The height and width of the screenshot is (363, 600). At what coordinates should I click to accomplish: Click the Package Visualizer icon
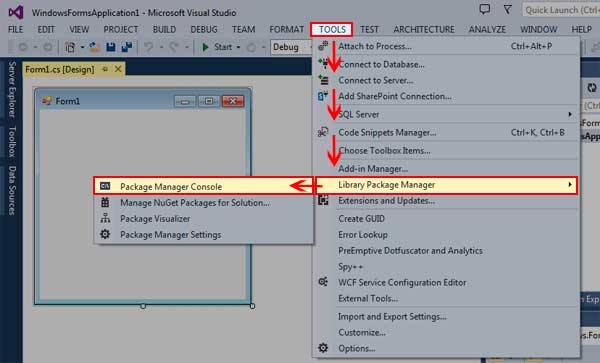point(105,218)
